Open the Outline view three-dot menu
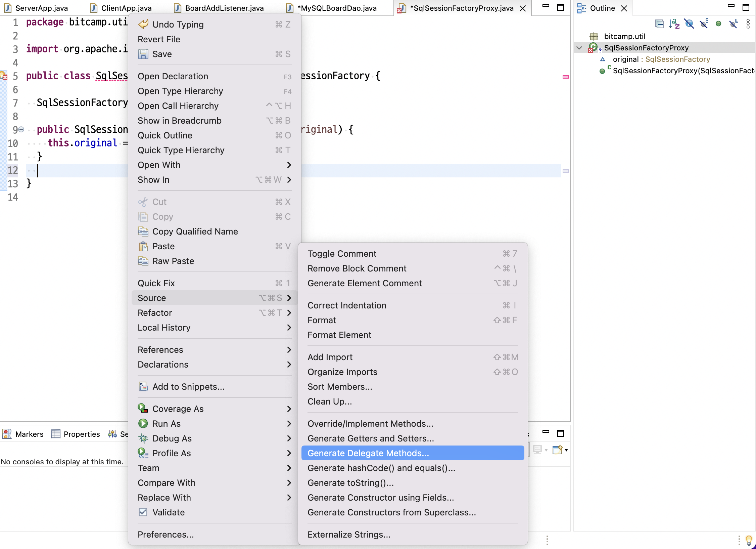The width and height of the screenshot is (756, 549). (748, 24)
